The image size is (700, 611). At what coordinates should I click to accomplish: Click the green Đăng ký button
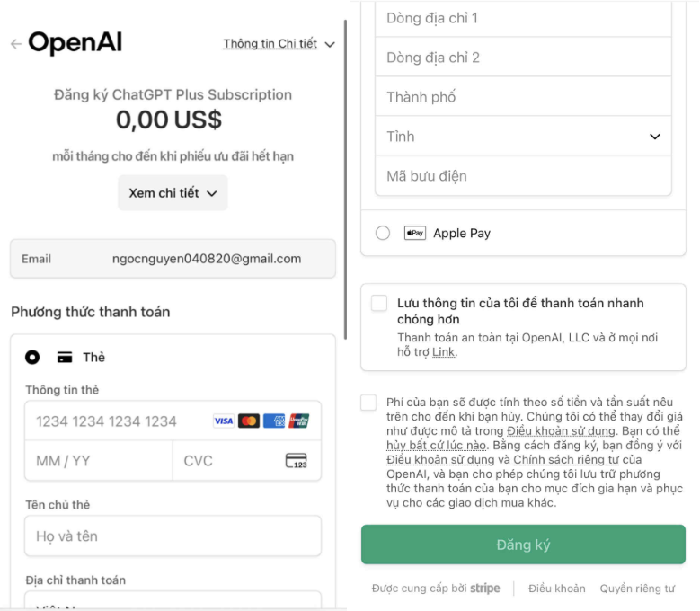[x=523, y=545]
